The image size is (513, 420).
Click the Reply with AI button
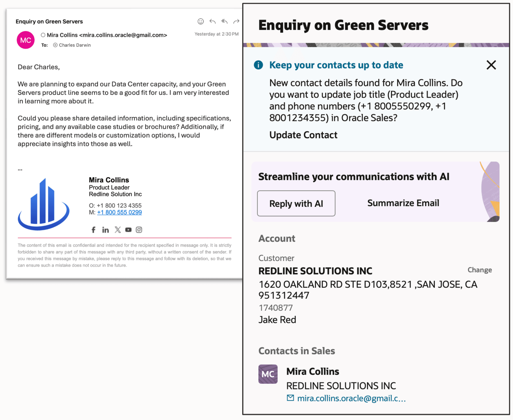pyautogui.click(x=296, y=203)
